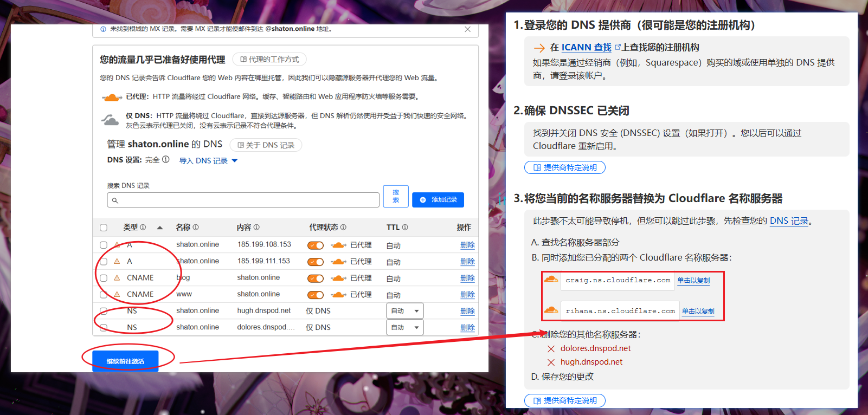
Task: Expand 导入 DNS 记录 dropdown
Action: 209,161
